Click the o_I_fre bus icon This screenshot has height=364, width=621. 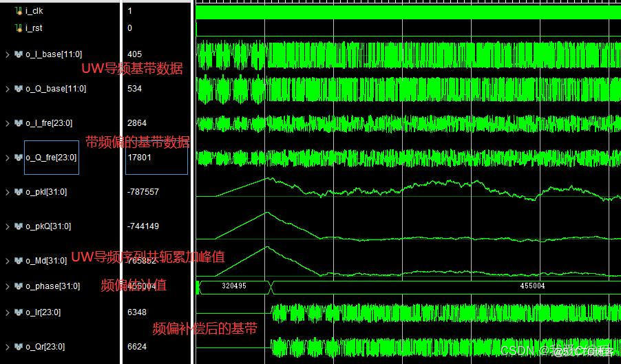click(18, 123)
